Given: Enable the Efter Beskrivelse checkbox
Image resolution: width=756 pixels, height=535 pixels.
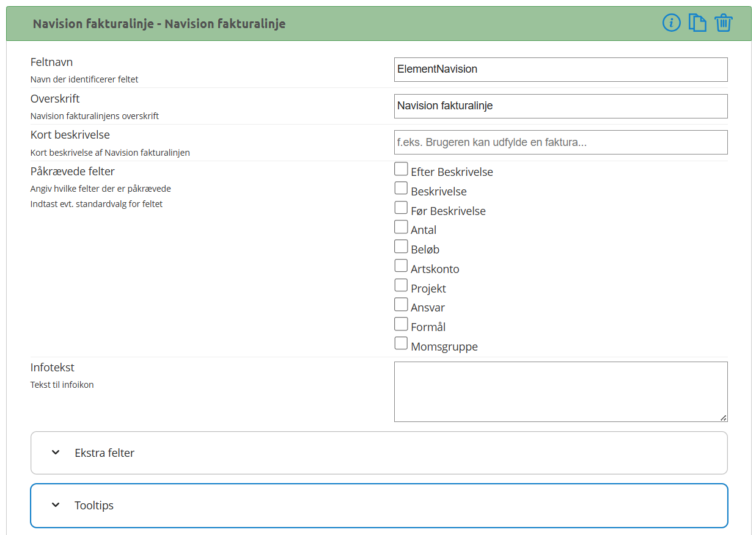Looking at the screenshot, I should (x=401, y=169).
